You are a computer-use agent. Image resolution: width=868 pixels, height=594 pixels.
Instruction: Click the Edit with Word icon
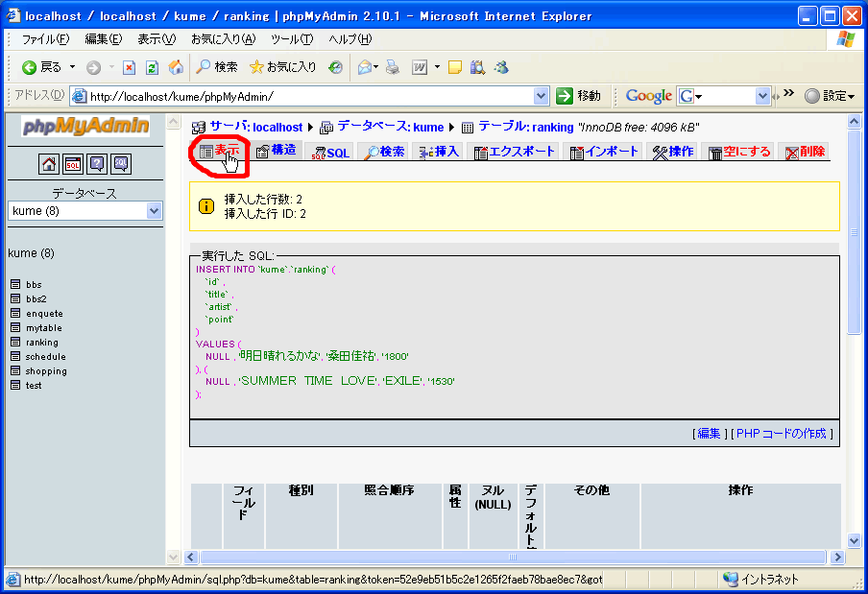(420, 67)
